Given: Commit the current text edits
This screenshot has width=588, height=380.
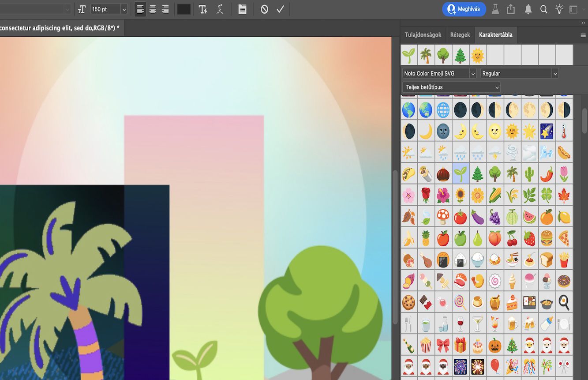Looking at the screenshot, I should pos(280,9).
